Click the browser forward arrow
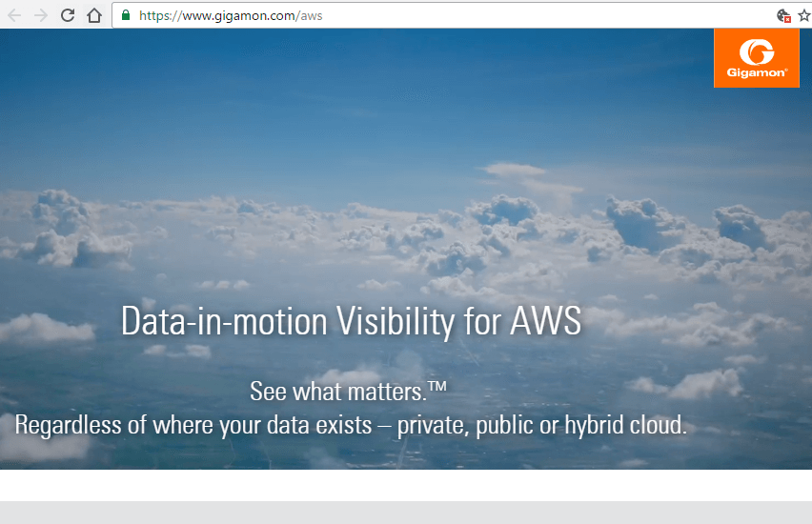This screenshot has height=524, width=812. 40,15
